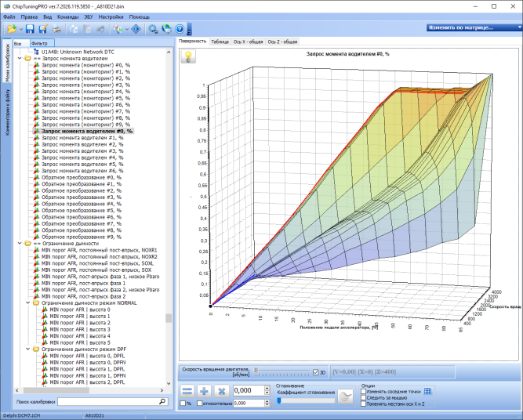The height and width of the screenshot is (420, 523).
Task: Click the Save As floppy-with-pencil icon
Action: point(43,29)
